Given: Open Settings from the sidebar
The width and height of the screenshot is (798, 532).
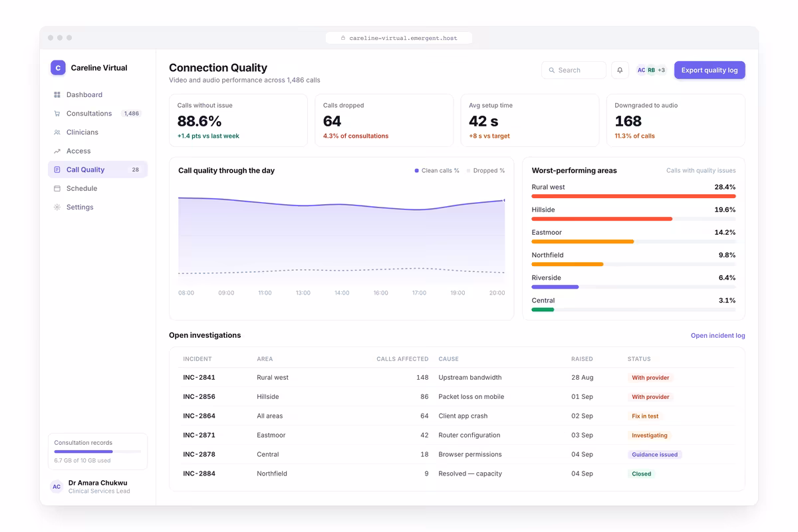Looking at the screenshot, I should point(98,207).
